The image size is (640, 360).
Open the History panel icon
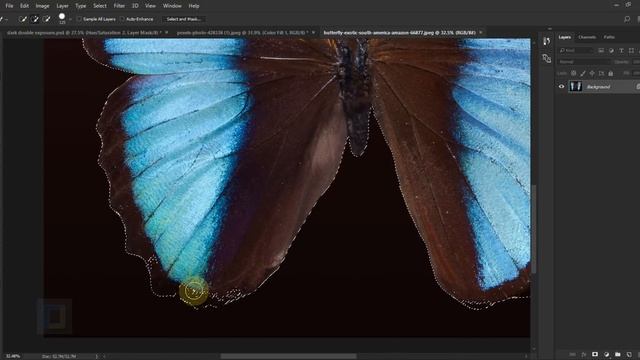547,41
